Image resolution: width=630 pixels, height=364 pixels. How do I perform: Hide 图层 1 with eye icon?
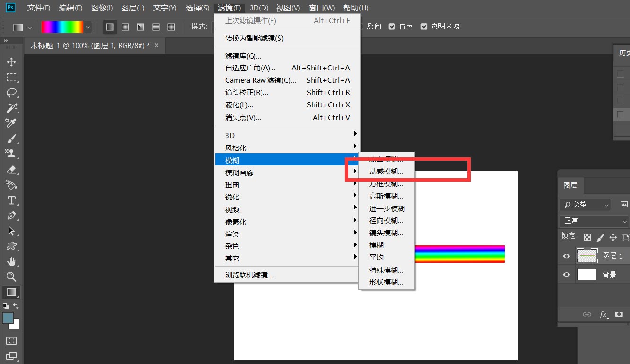[566, 256]
